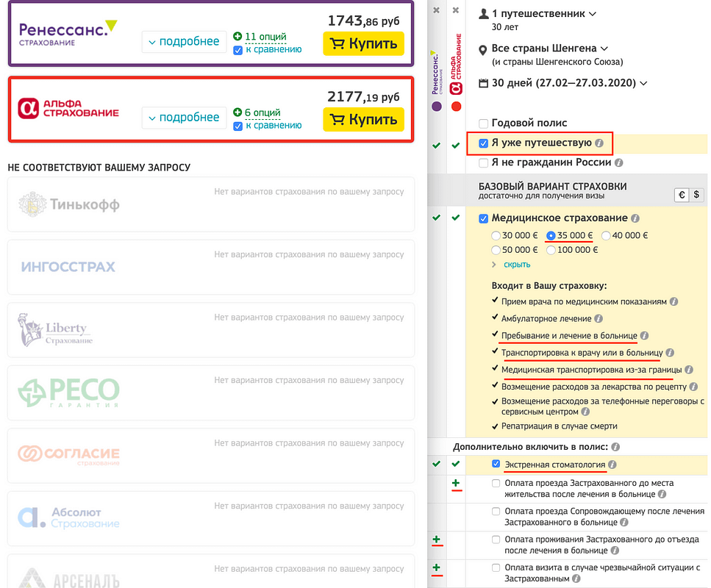Image resolution: width=711 pixels, height=588 pixels.
Task: Switch currency to euro €
Action: tap(682, 195)
